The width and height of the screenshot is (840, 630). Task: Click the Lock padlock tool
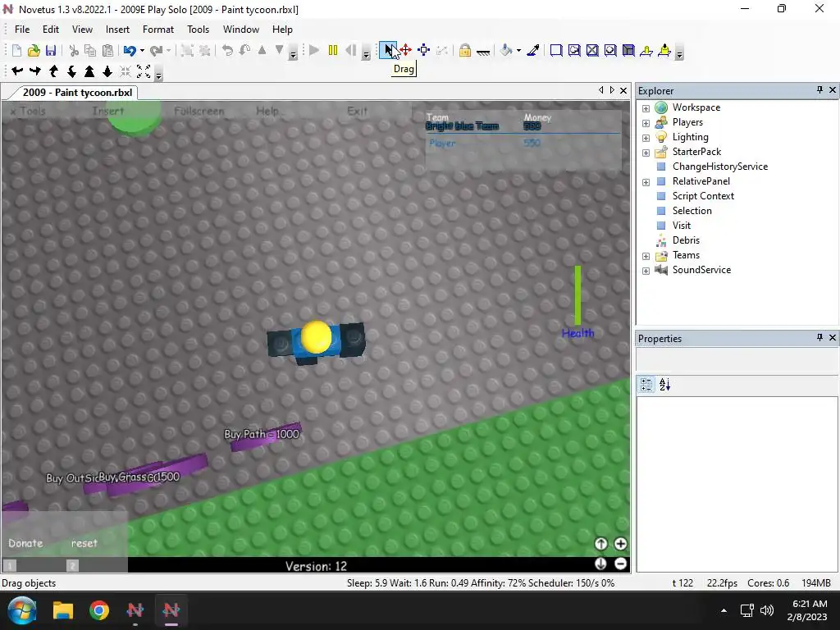pyautogui.click(x=464, y=50)
